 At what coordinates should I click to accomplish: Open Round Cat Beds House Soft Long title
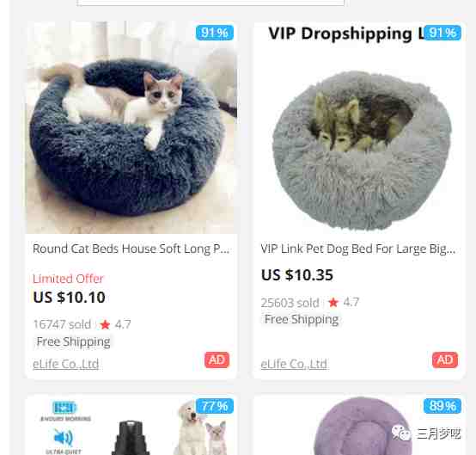coord(131,249)
